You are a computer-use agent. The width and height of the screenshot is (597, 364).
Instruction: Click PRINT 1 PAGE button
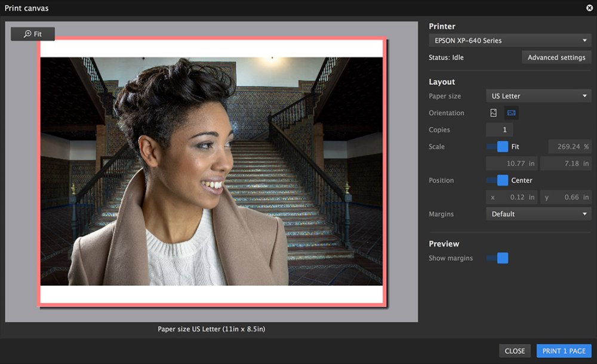click(x=564, y=351)
